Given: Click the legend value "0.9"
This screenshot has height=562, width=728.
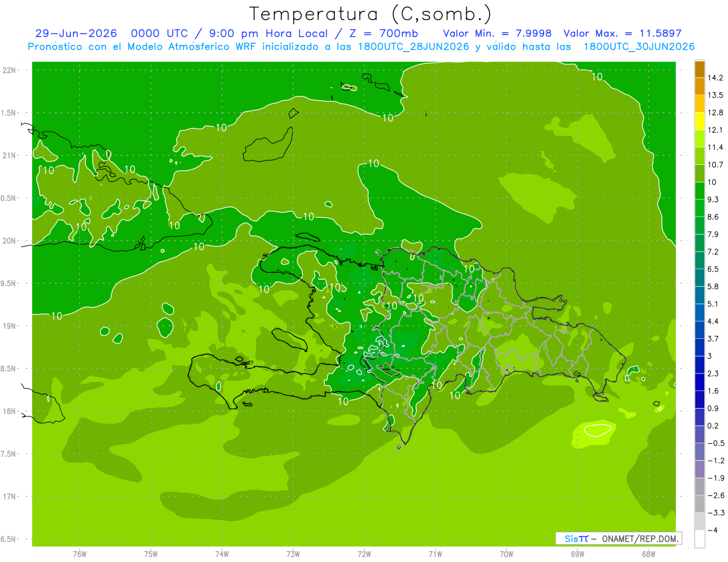Looking at the screenshot, I should click(x=713, y=409).
